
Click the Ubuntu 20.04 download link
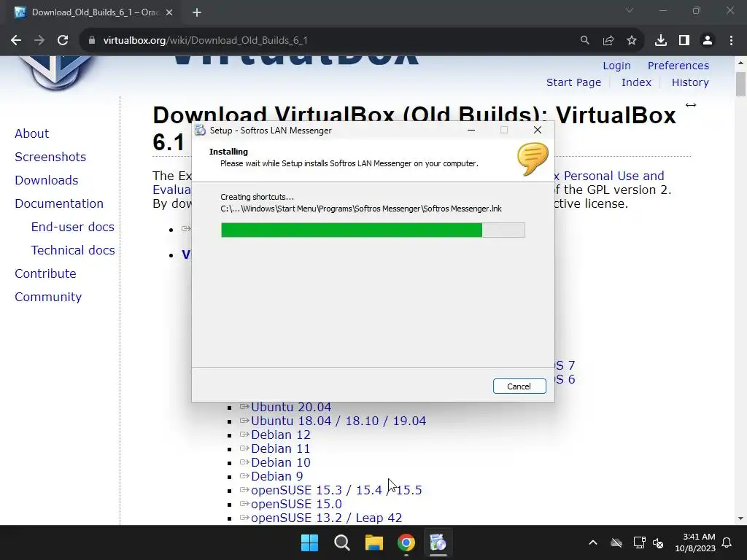[x=291, y=407]
